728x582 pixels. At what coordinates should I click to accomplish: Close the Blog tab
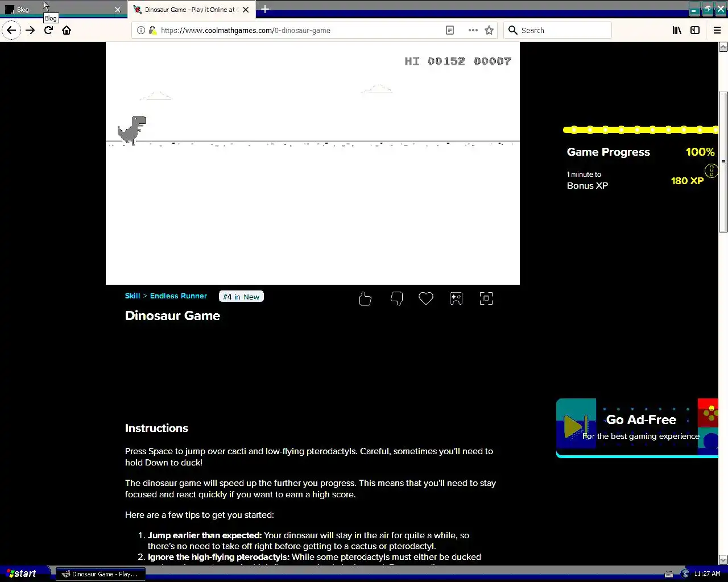pos(117,10)
